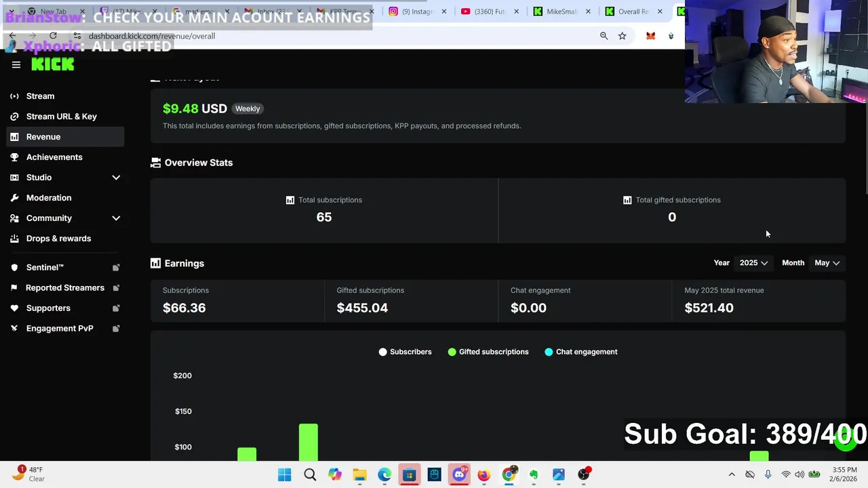The width and height of the screenshot is (868, 488).
Task: Open the Year 2025 dropdown
Action: (753, 263)
